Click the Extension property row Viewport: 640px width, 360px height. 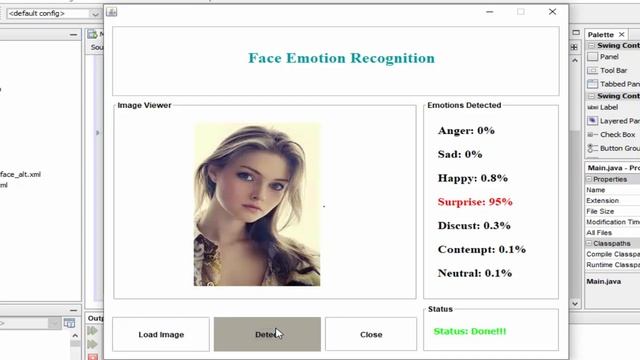tap(613, 200)
